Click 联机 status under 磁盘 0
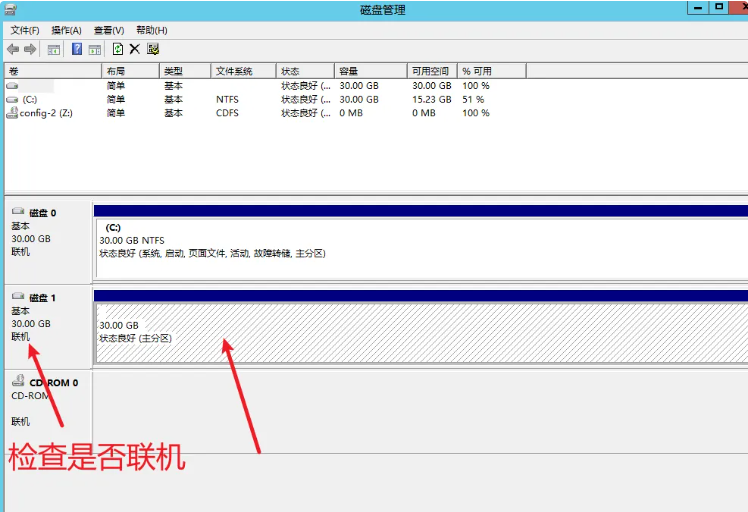This screenshot has height=512, width=748. pyautogui.click(x=21, y=251)
